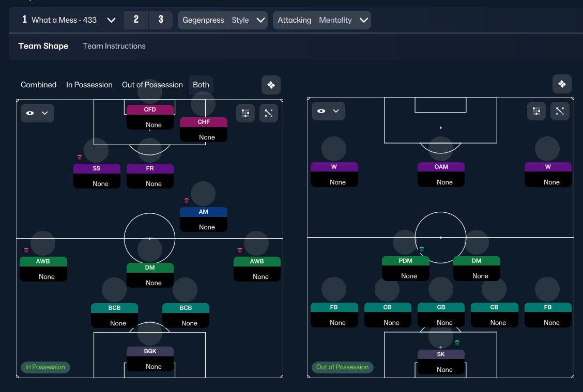Open the view chevron on Out of Possession pitch
This screenshot has height=392, width=583.
click(x=336, y=111)
